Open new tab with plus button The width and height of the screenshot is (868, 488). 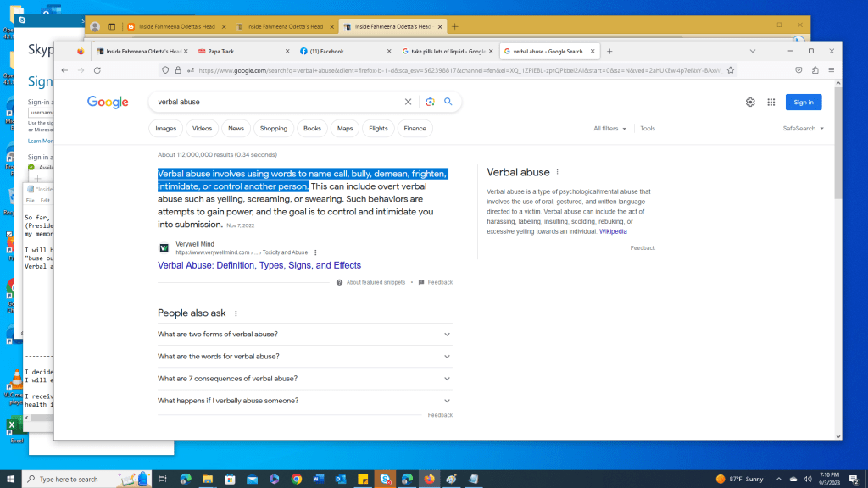tap(609, 52)
